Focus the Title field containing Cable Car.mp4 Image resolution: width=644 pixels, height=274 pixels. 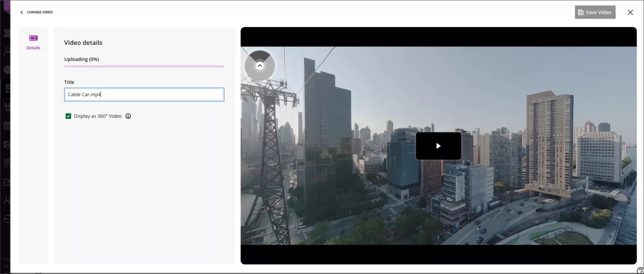point(144,95)
